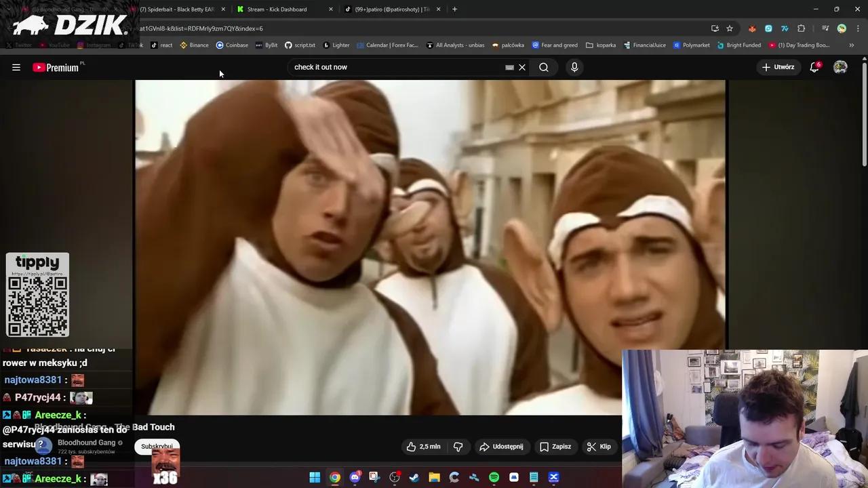Screen dimensions: 868x488
Task: Open the fox extension icon
Action: (x=752, y=28)
